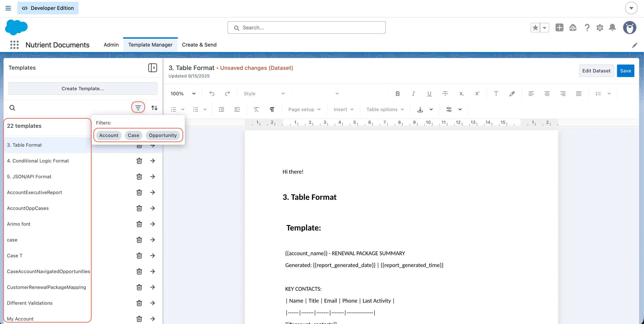This screenshot has height=324, width=644.
Task: Undo the last edit
Action: [212, 94]
